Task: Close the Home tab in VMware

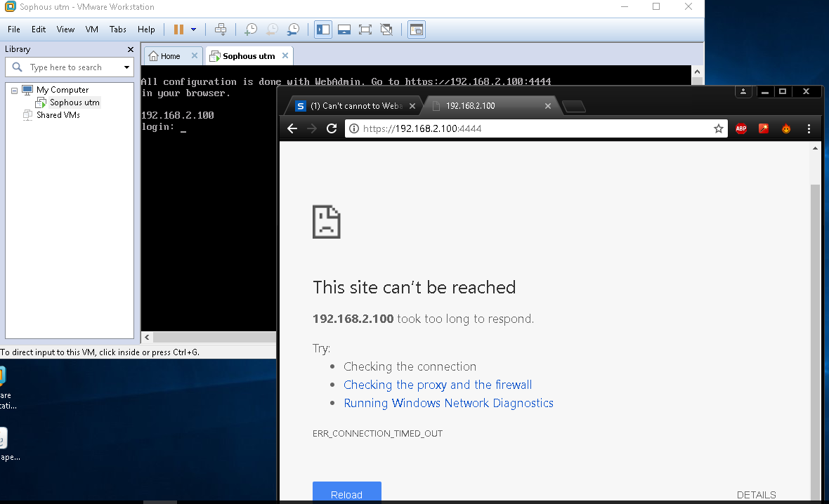Action: 195,55
